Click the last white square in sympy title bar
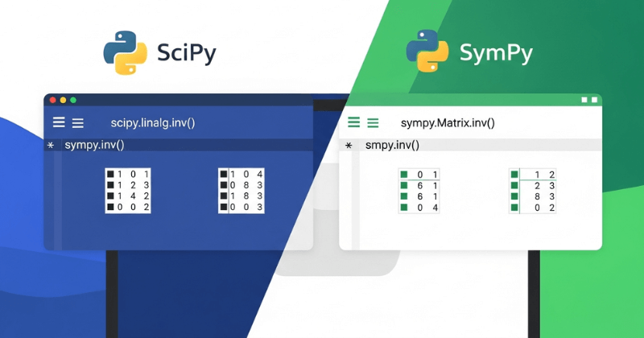This screenshot has height=338, width=644. 594,100
